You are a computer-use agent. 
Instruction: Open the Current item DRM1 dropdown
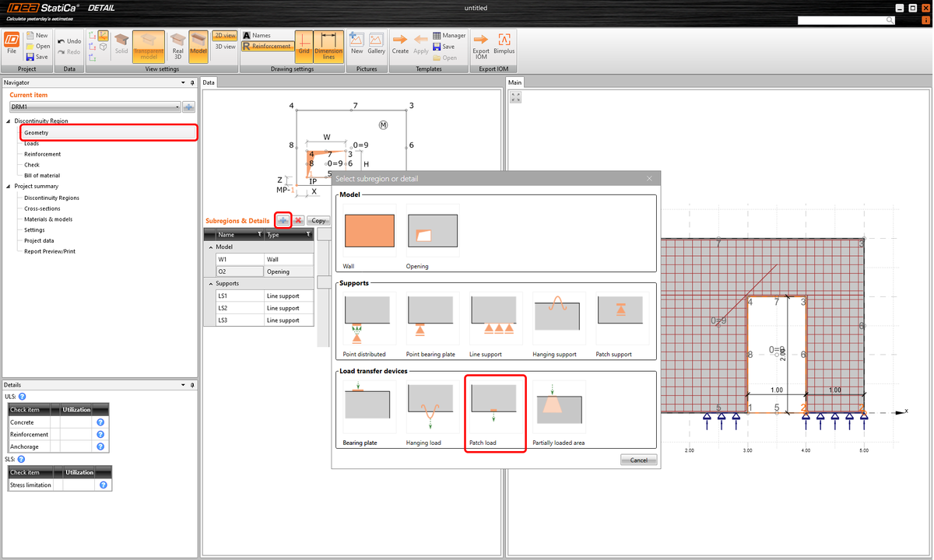(x=177, y=106)
